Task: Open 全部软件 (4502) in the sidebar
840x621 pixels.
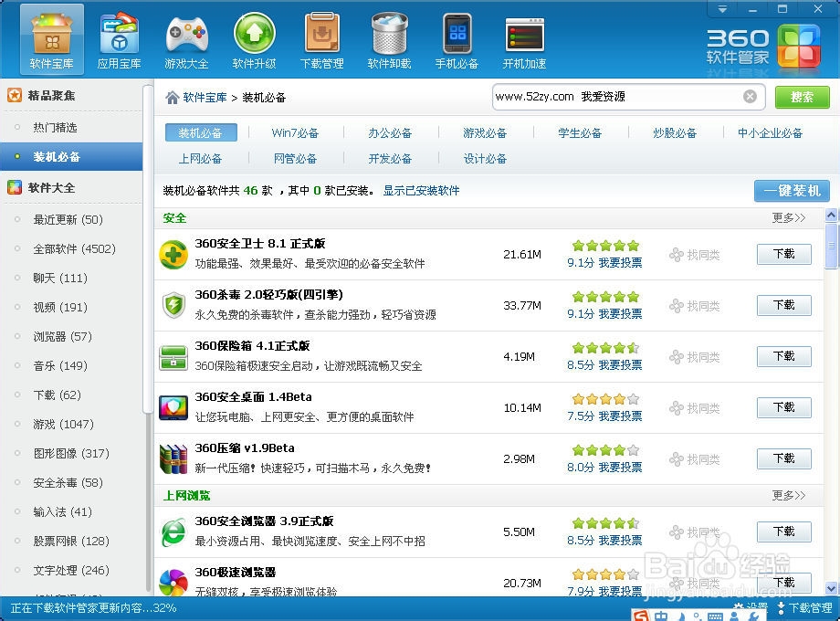Action: point(75,249)
